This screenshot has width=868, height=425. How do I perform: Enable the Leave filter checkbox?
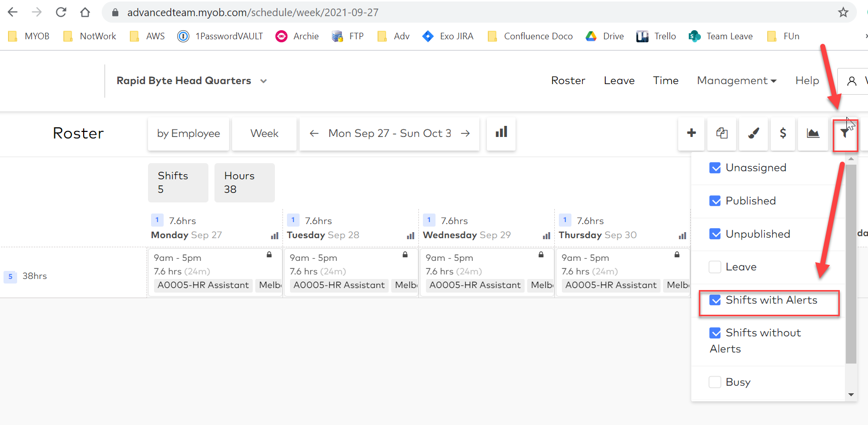[x=715, y=267]
